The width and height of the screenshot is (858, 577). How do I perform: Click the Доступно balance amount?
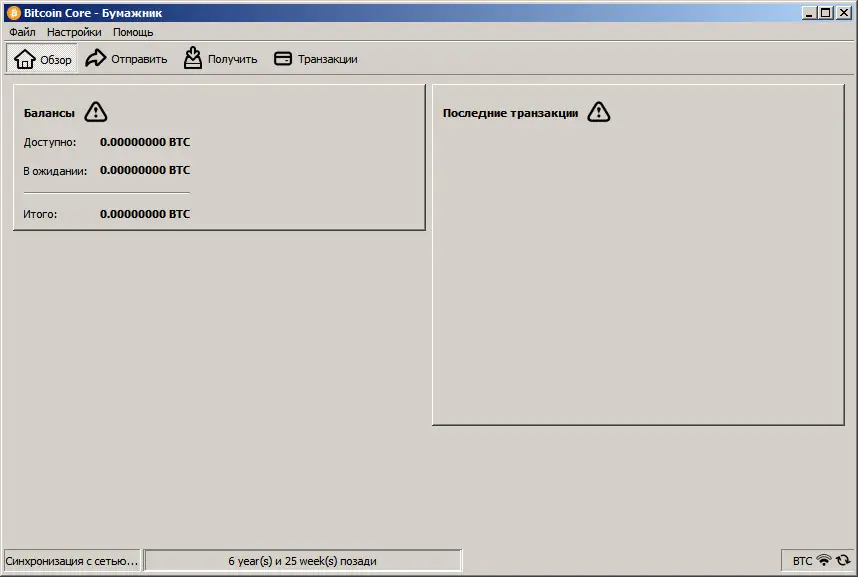click(x=145, y=142)
